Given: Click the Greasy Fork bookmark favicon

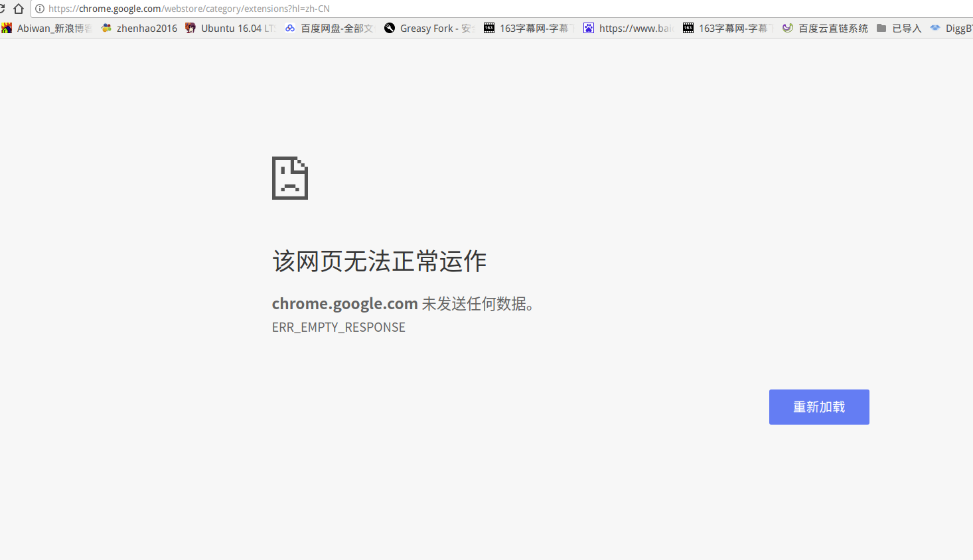Looking at the screenshot, I should click(390, 28).
